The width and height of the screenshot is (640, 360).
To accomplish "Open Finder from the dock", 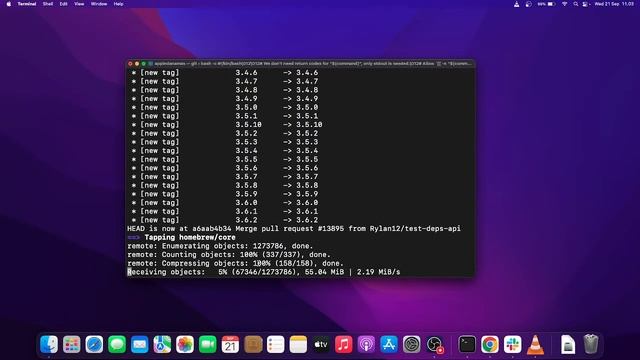I will pyautogui.click(x=49, y=344).
